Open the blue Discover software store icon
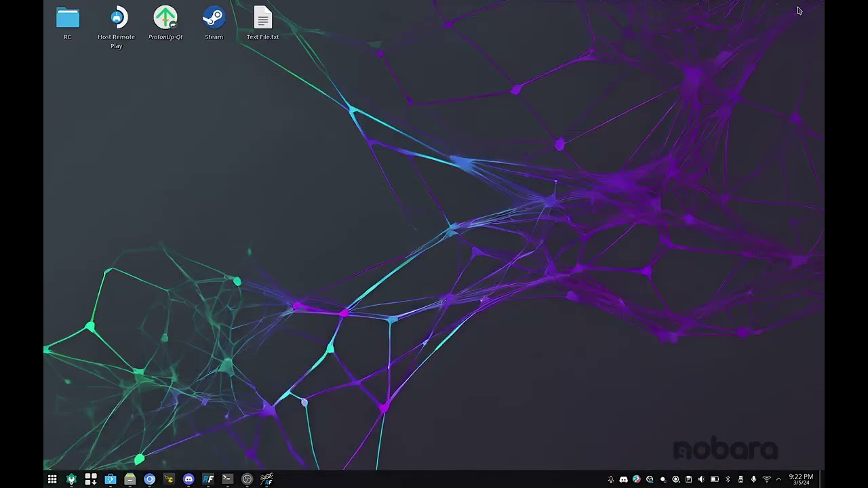This screenshot has width=868, height=488. (111, 479)
